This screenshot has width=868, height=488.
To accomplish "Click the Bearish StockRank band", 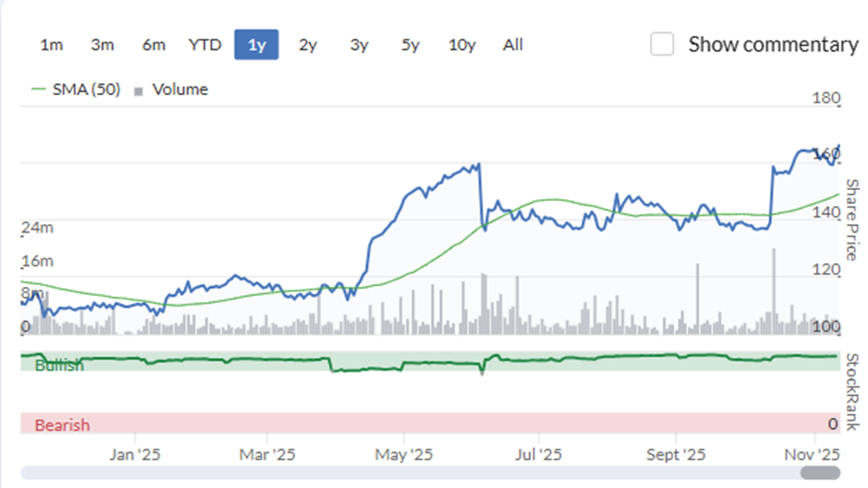I will [430, 423].
